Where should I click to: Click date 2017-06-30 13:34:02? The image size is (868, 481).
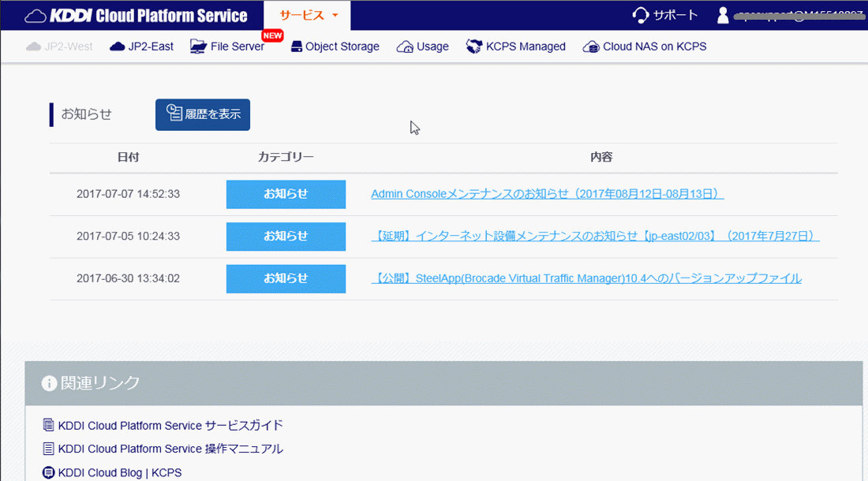pyautogui.click(x=128, y=278)
